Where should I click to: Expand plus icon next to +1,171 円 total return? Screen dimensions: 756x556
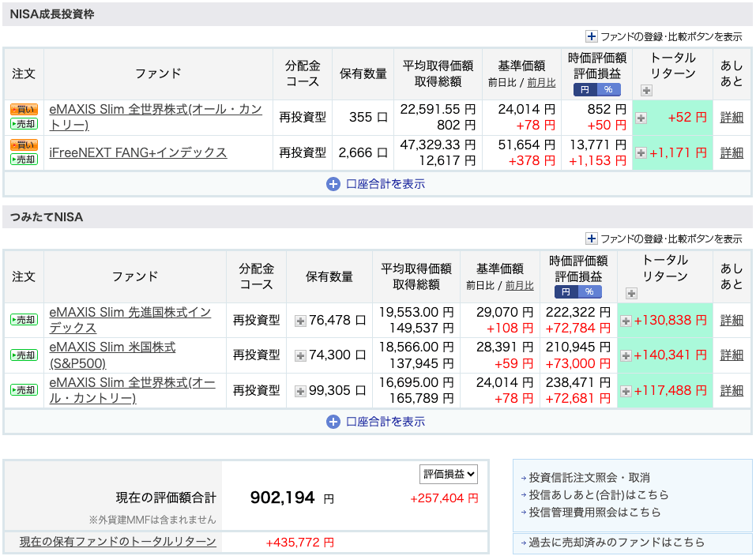[x=641, y=153]
